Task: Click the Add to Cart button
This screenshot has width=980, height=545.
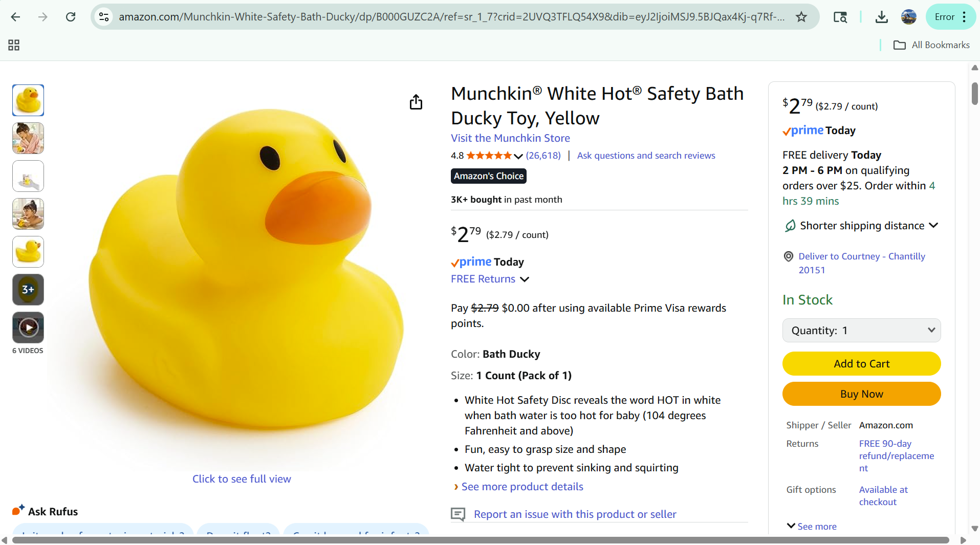Action: coord(861,364)
